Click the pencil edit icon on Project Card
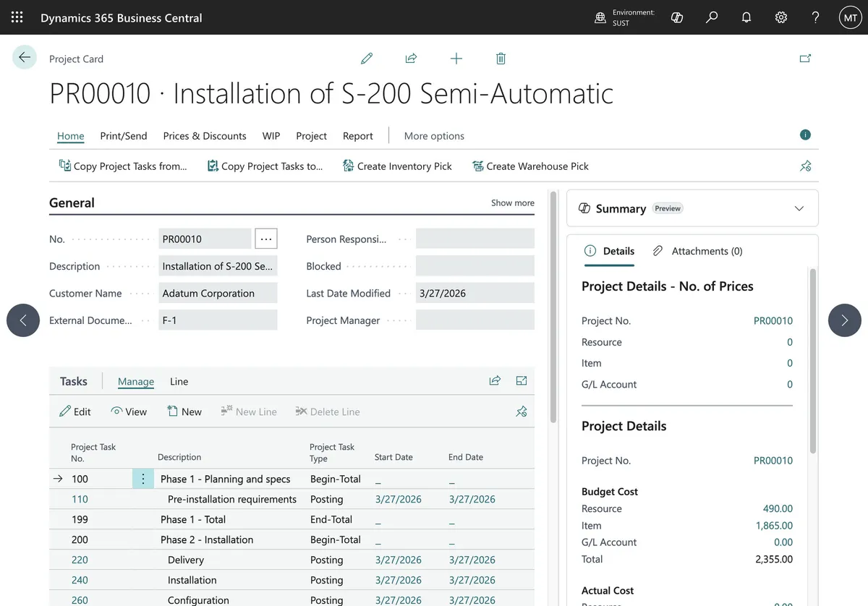The width and height of the screenshot is (868, 606). tap(367, 59)
